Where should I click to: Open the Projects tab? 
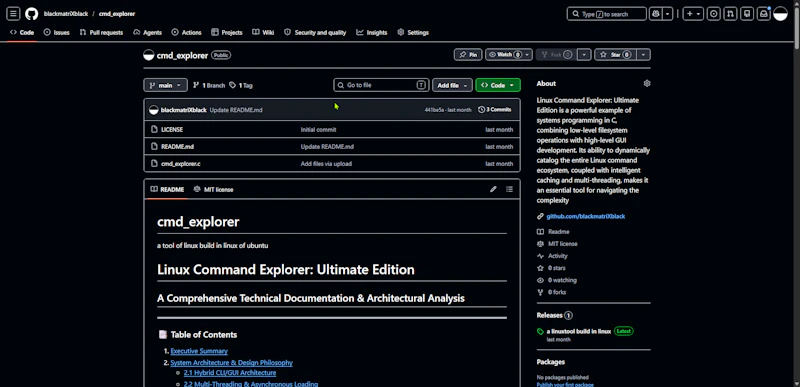[x=227, y=33]
